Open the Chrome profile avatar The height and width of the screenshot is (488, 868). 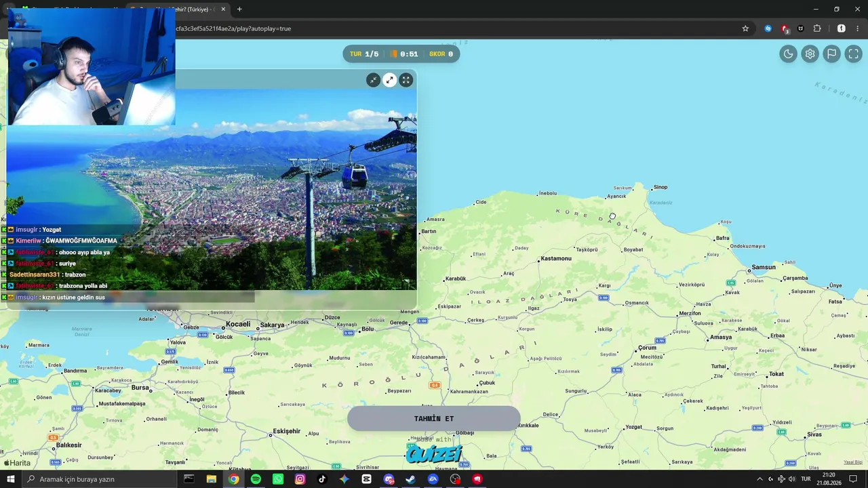pyautogui.click(x=842, y=28)
